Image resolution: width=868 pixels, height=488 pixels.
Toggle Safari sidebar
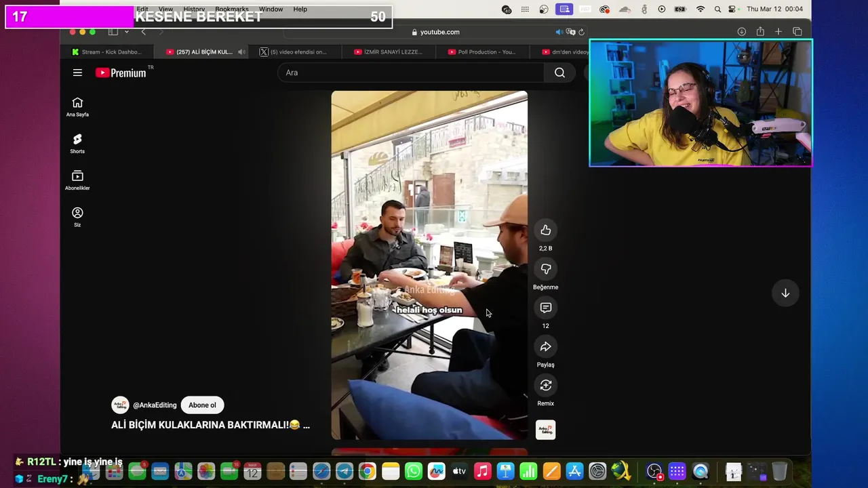click(x=113, y=32)
